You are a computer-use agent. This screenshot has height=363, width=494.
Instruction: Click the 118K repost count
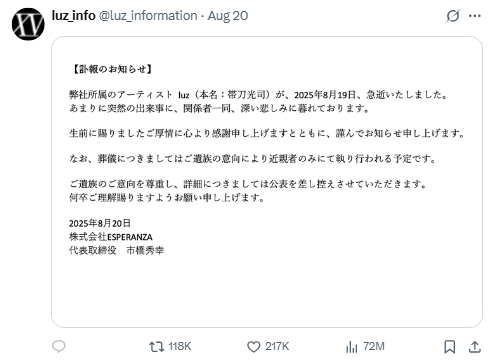(x=180, y=347)
